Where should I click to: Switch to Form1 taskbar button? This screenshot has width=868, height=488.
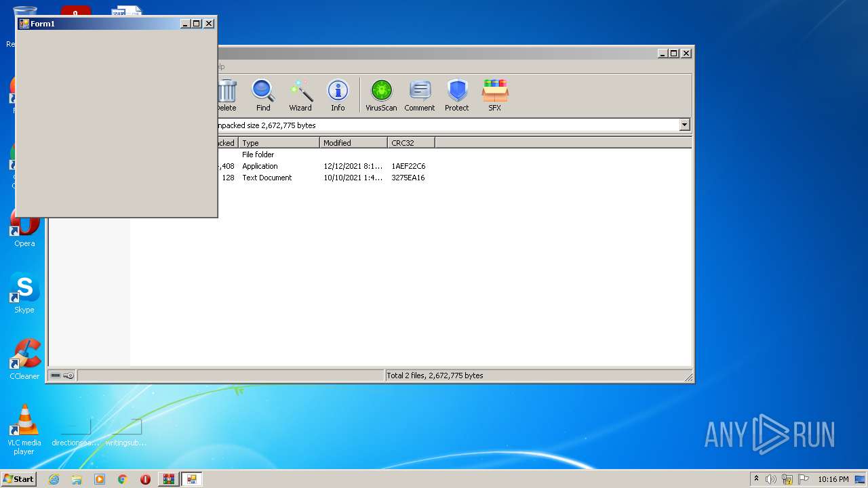coord(191,479)
